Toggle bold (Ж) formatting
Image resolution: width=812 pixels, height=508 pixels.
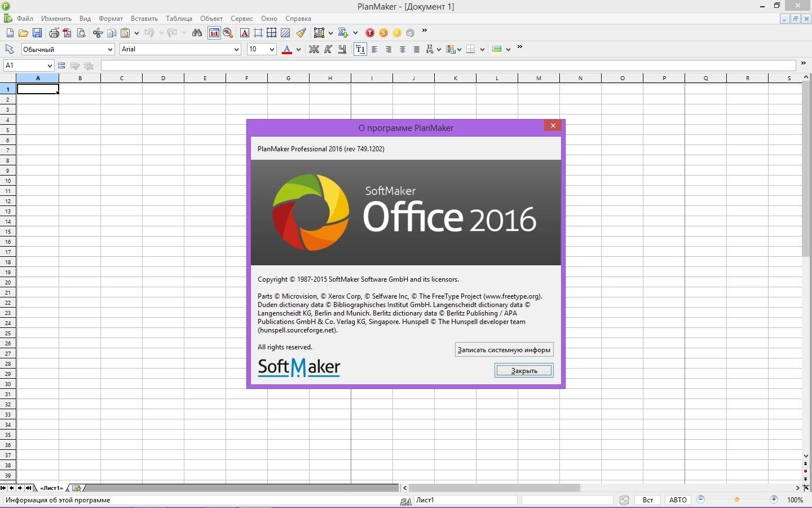[x=314, y=49]
